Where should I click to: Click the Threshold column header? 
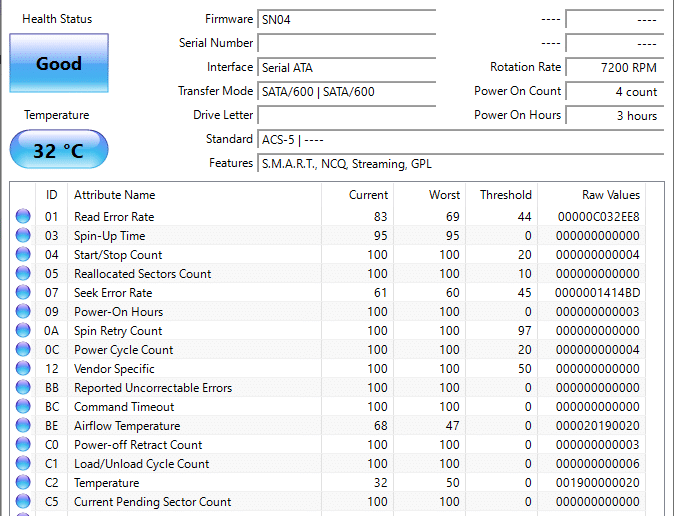pos(502,195)
